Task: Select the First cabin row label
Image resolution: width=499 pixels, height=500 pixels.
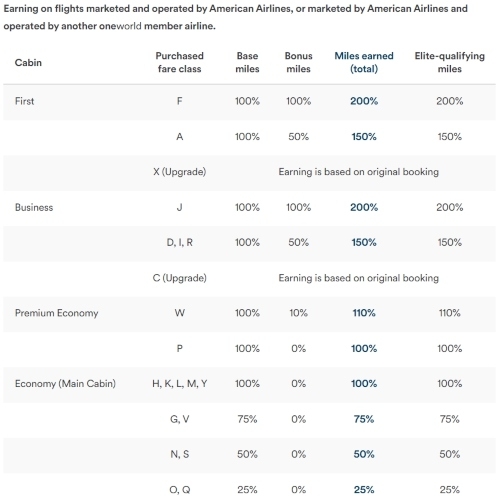Action: [24, 101]
